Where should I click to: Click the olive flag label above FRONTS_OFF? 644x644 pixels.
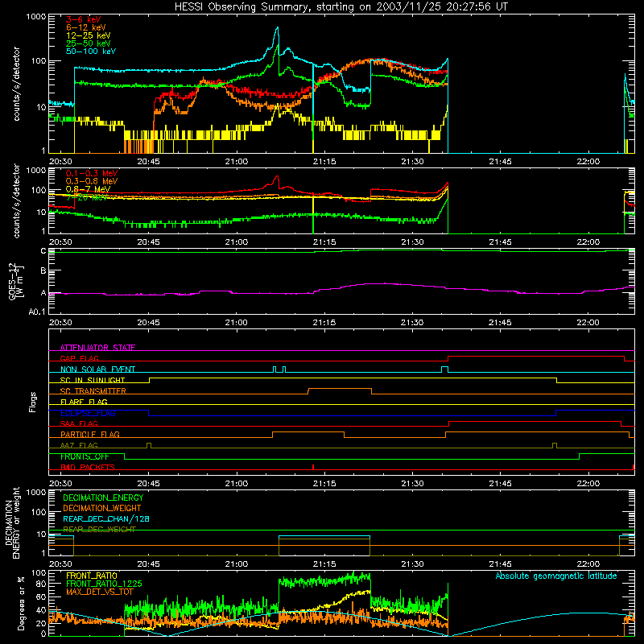coord(79,445)
